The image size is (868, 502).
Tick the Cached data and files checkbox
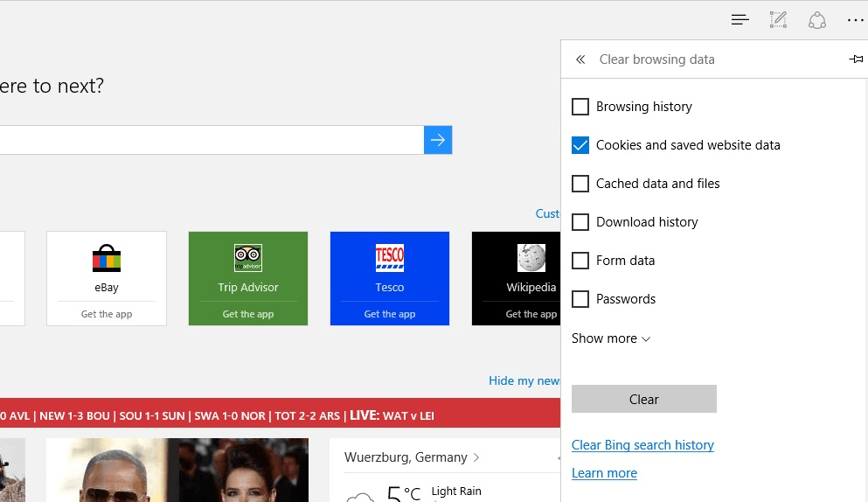coord(580,184)
